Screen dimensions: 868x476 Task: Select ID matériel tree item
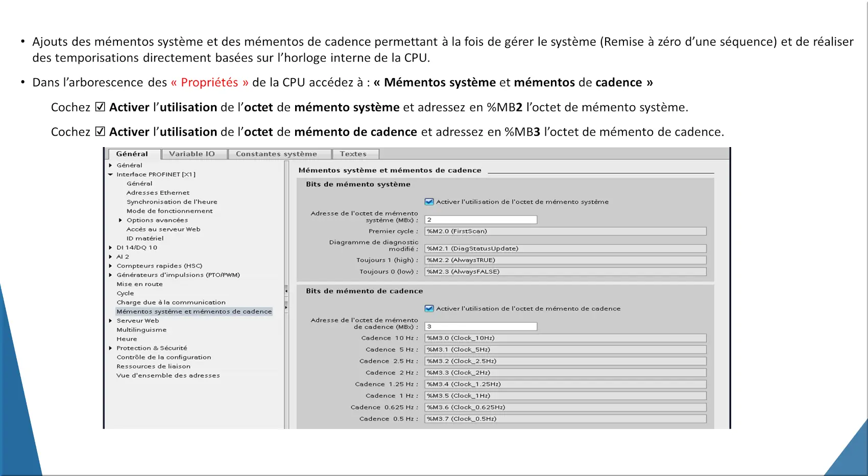click(x=145, y=239)
